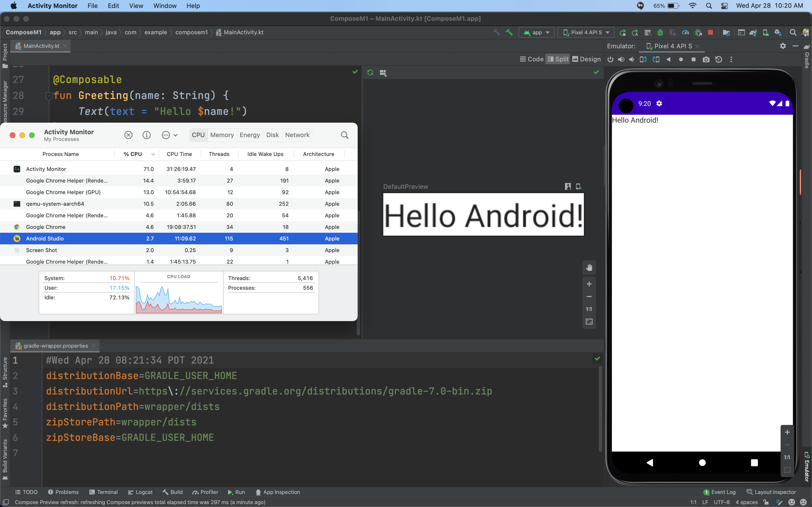The image size is (812, 507).
Task: Click Network tab in Activity Monitor
Action: point(297,135)
